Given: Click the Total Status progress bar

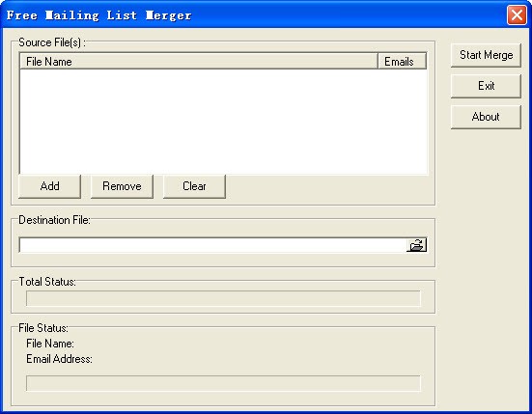Looking at the screenshot, I should [223, 298].
